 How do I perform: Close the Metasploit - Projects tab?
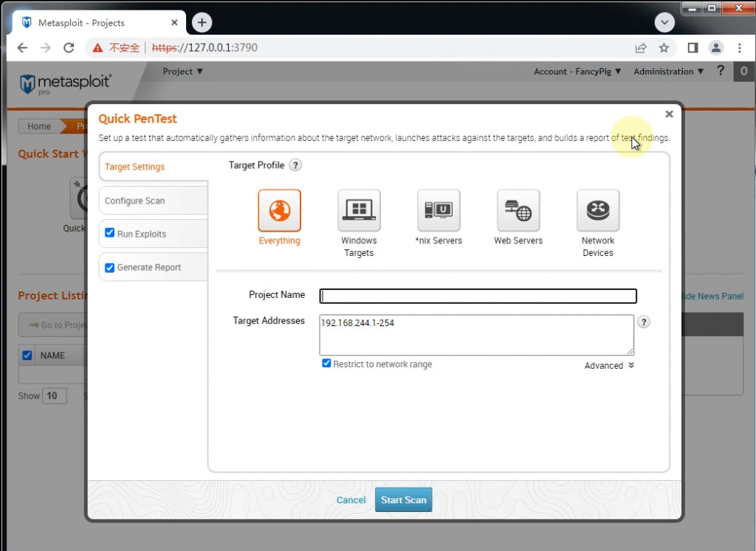[x=174, y=23]
